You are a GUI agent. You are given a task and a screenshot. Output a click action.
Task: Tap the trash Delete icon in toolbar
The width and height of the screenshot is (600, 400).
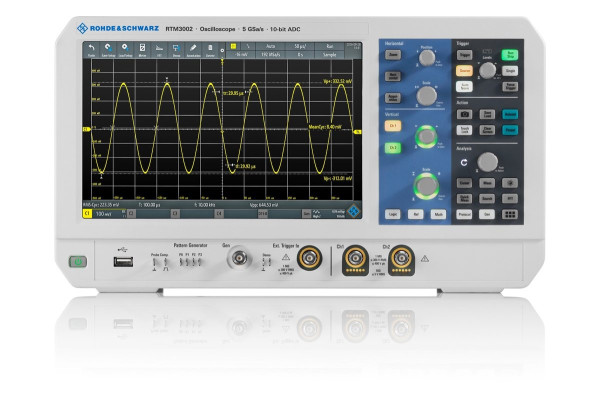[210, 49]
